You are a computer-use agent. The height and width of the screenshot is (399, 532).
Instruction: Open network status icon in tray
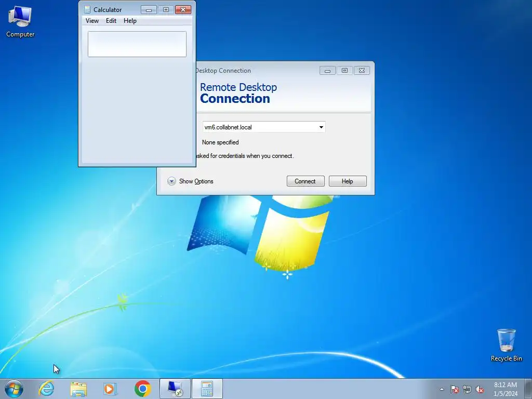[x=467, y=389]
